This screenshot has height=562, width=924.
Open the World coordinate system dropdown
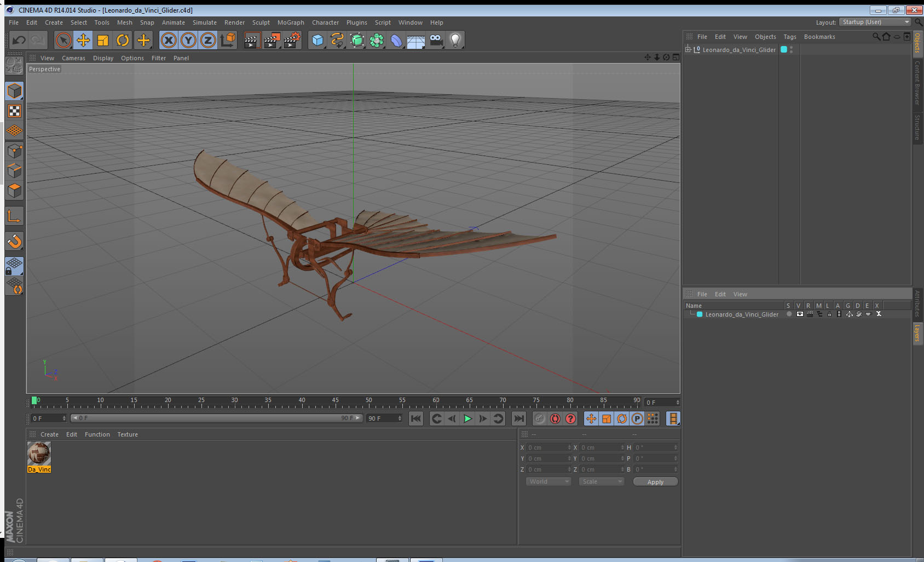click(x=548, y=481)
